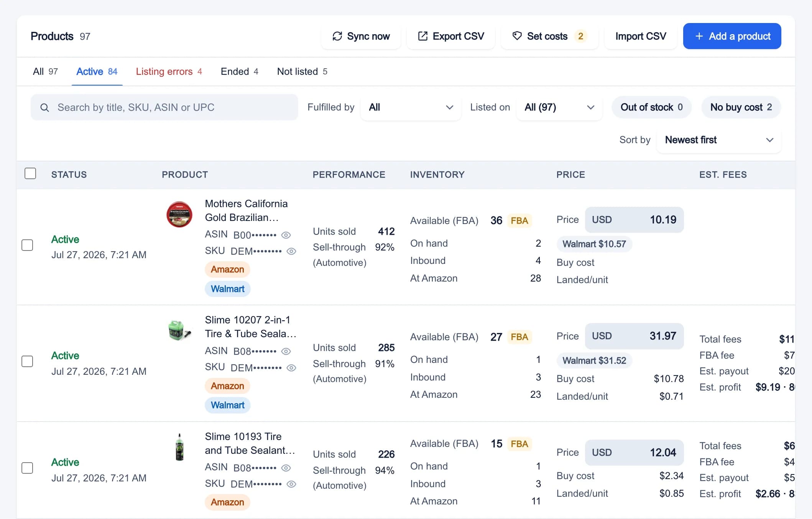Click the Export CSV arrow icon

coord(422,36)
